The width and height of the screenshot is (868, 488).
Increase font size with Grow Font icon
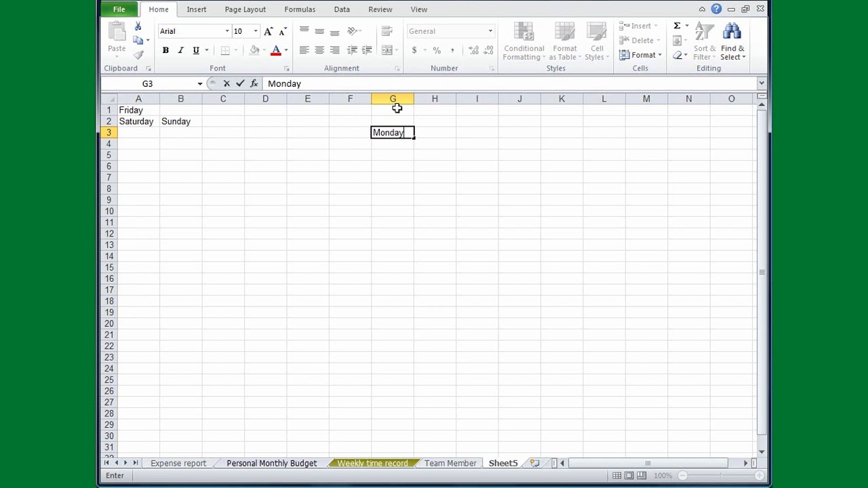(269, 31)
